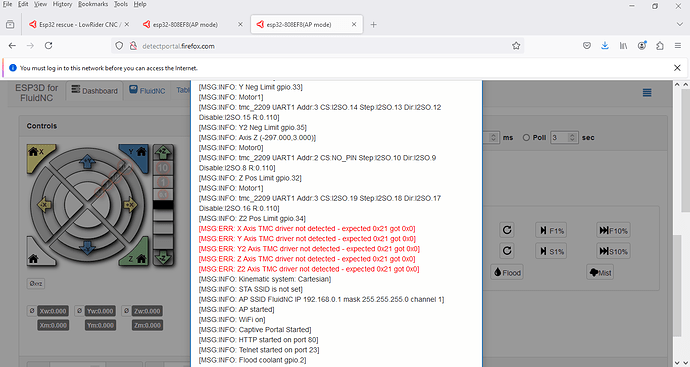Zero the Z work position with Ø button
The image size is (690, 367).
(x=126, y=311)
